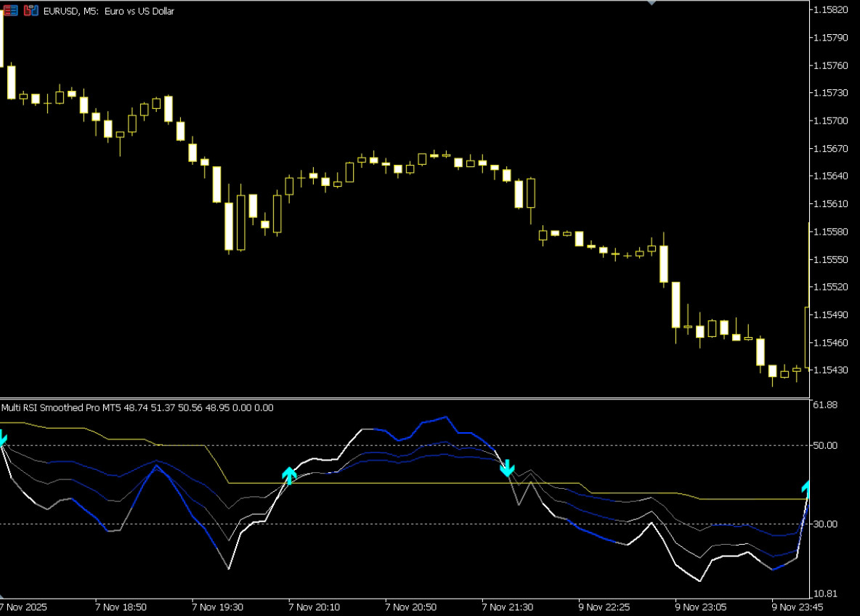Image resolution: width=860 pixels, height=616 pixels.
Task: Click the 1.15430 price label
Action: tap(831, 370)
